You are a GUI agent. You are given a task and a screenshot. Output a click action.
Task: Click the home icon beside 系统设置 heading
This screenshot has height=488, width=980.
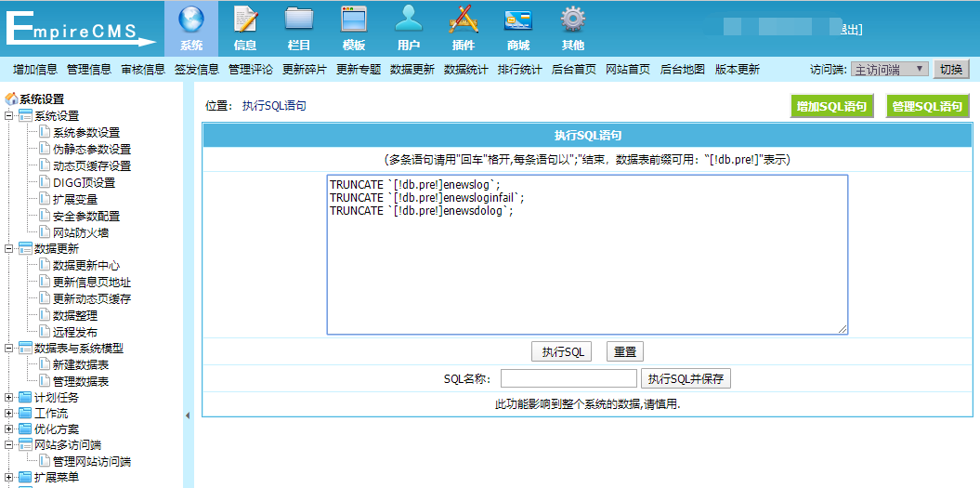(x=11, y=99)
